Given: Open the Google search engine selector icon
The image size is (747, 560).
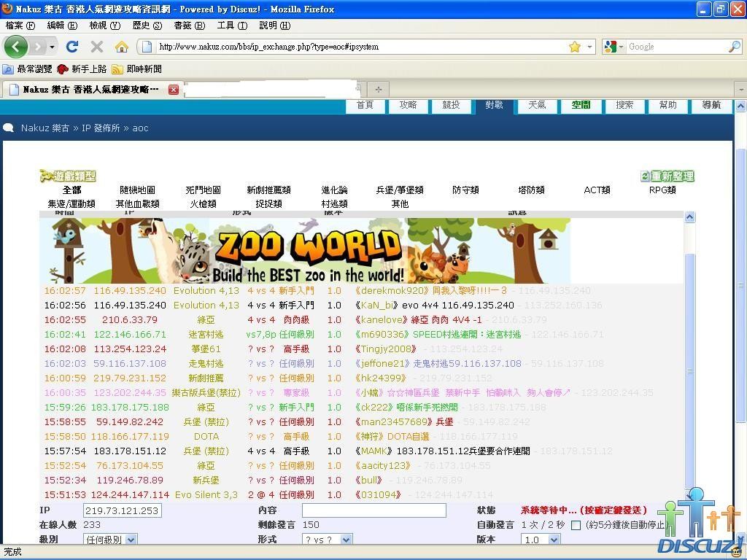Looking at the screenshot, I should click(x=611, y=46).
